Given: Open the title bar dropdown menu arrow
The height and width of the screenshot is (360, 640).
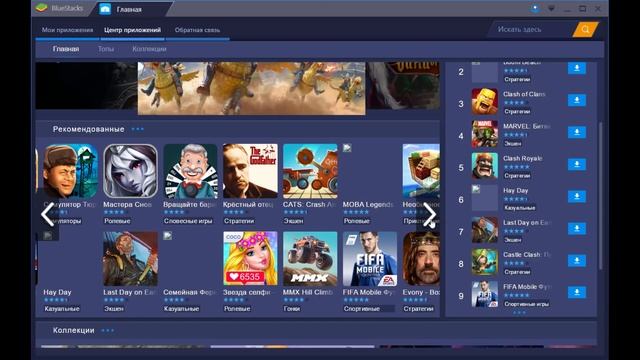Looking at the screenshot, I should (x=551, y=9).
